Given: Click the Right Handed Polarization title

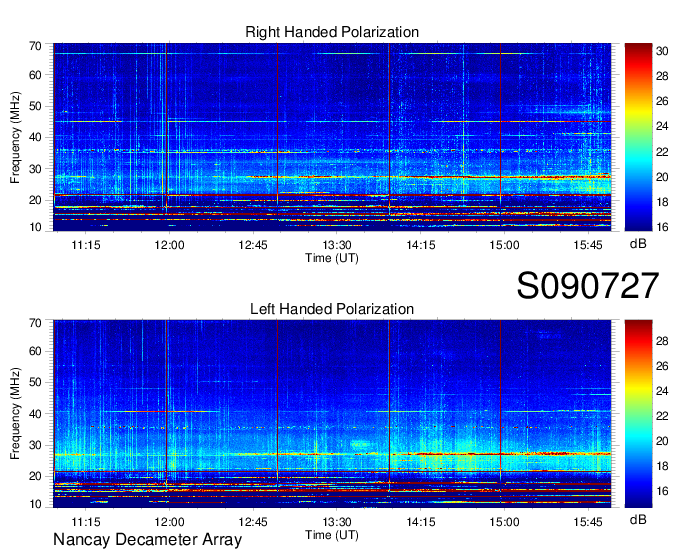Looking at the screenshot, I should coord(332,32).
